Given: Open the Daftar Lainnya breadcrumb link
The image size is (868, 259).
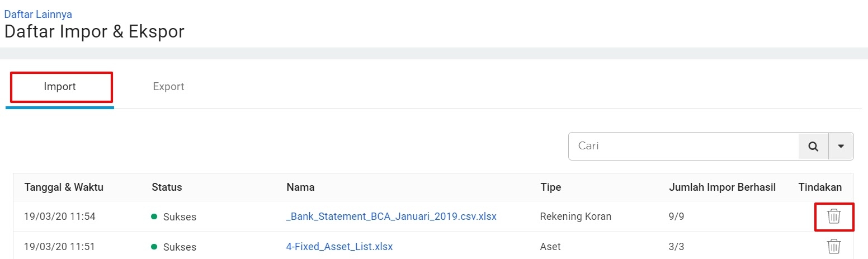Looking at the screenshot, I should [38, 14].
